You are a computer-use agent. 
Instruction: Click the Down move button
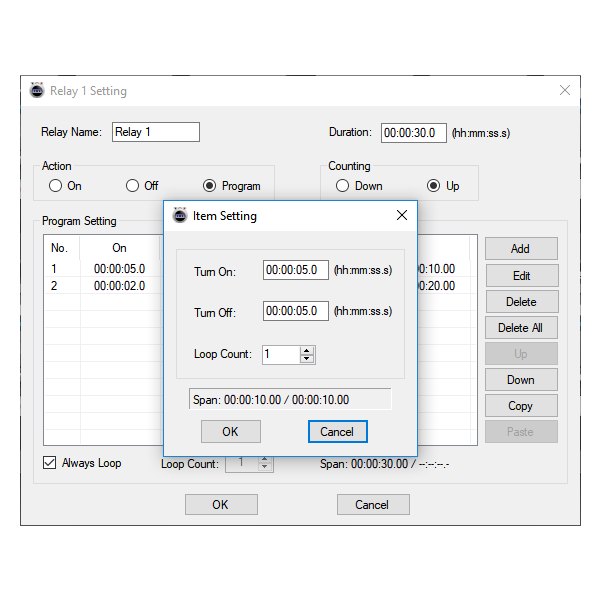click(521, 380)
